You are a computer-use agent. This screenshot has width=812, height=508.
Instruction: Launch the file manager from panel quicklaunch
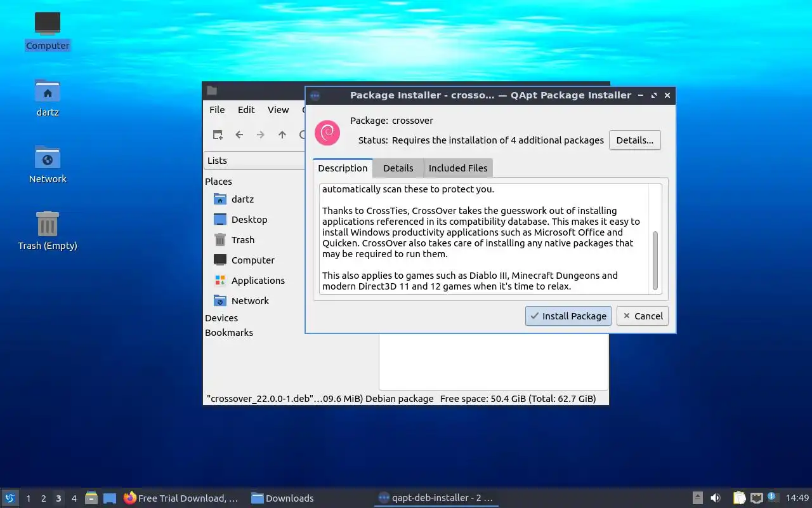click(x=91, y=498)
